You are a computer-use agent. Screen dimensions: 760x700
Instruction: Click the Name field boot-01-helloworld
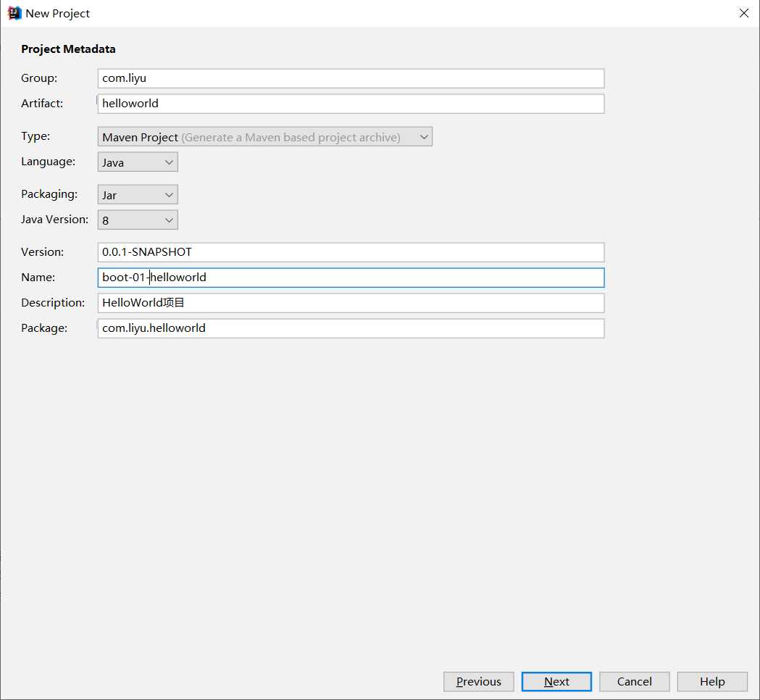(x=351, y=278)
